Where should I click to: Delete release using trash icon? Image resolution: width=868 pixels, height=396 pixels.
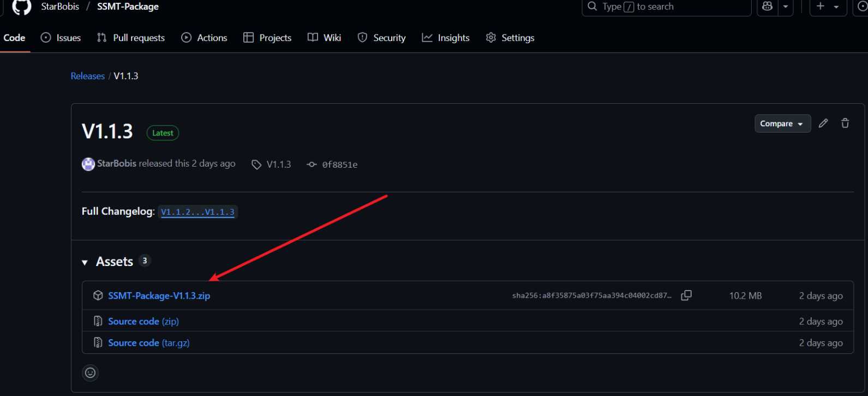point(845,123)
